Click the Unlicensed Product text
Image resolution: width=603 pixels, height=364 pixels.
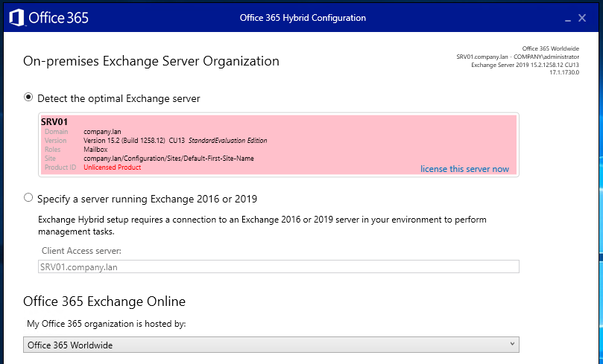point(113,167)
